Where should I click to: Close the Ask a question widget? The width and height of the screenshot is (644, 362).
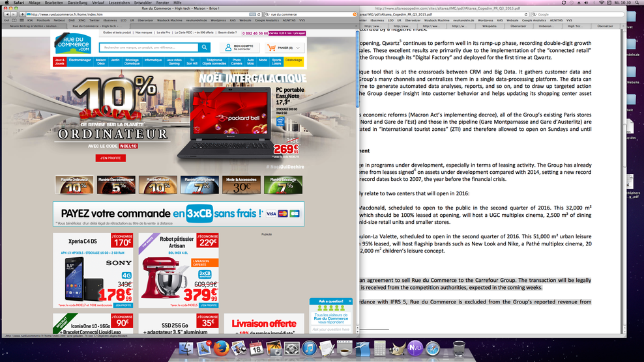click(x=350, y=301)
